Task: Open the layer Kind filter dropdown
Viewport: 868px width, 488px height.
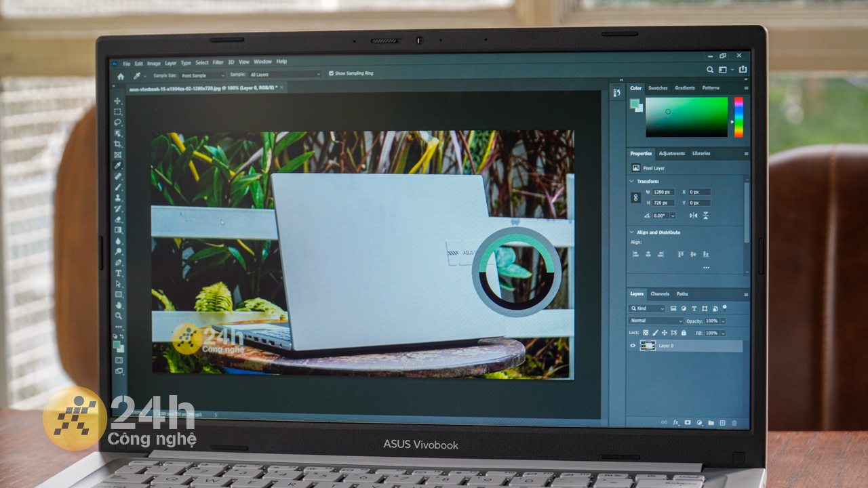Action: 647,308
